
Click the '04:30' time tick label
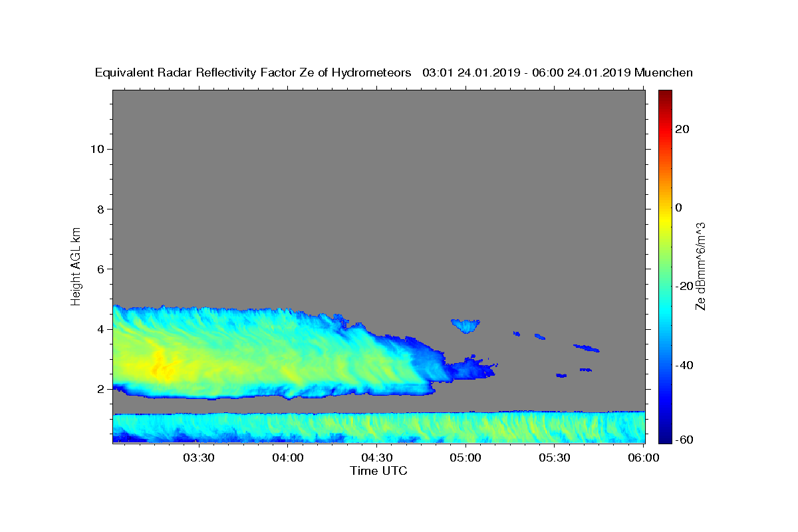pos(376,458)
